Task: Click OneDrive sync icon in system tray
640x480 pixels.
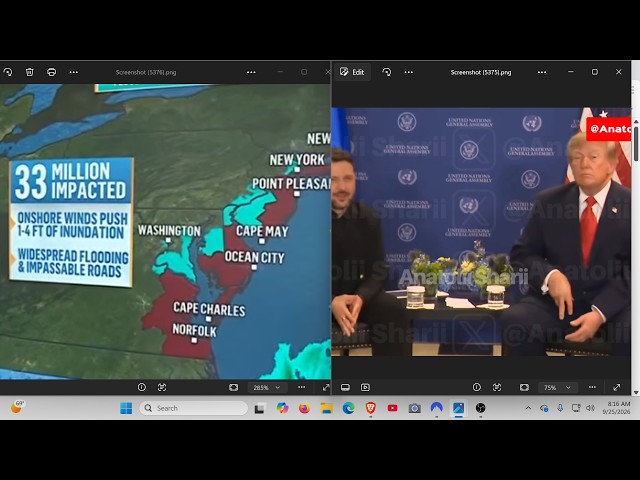Action: 544,408
